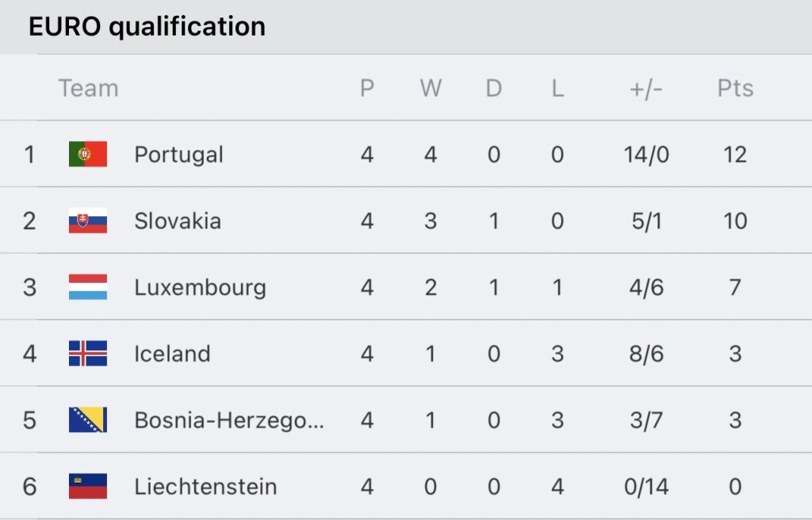This screenshot has width=812, height=520.
Task: Open the truncated Bosnia-Herzego... team name
Action: click(x=229, y=420)
